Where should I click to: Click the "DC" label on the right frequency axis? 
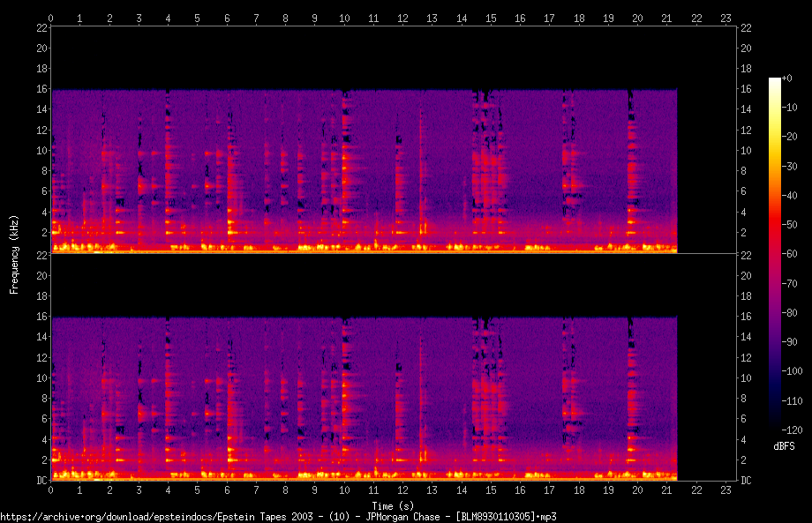pos(747,480)
